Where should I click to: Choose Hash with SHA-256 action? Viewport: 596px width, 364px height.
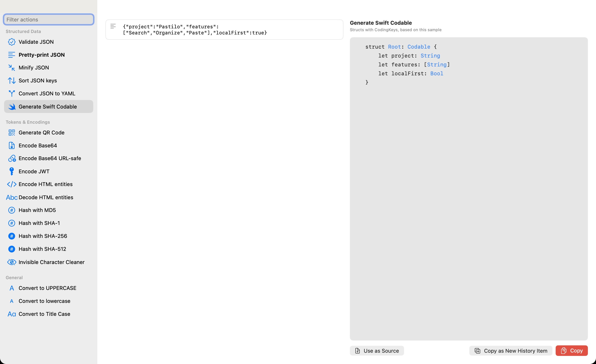(x=49, y=236)
